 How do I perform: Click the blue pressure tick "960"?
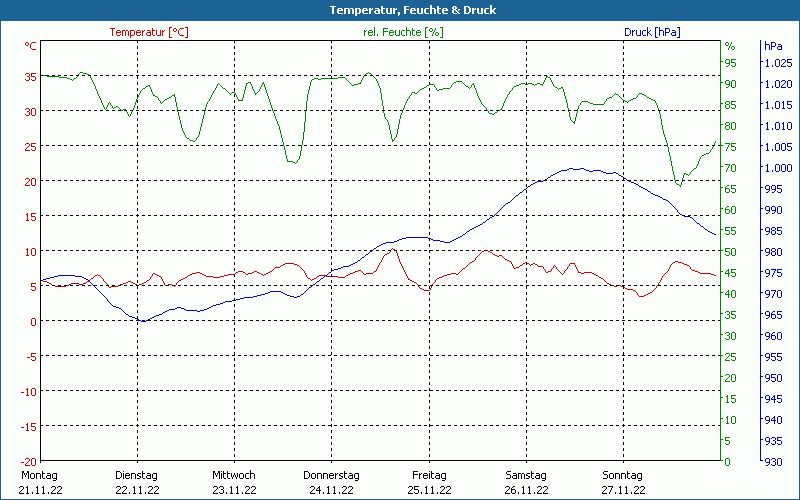pos(773,336)
